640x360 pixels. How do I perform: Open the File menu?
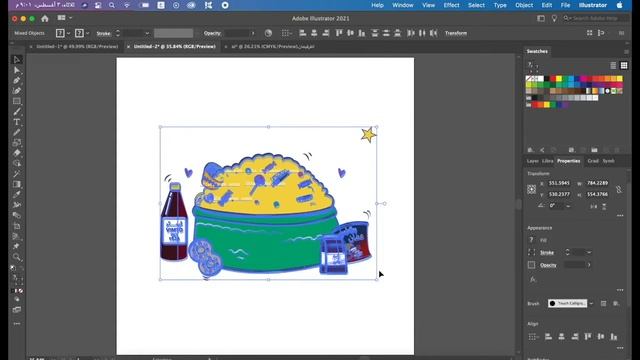pos(565,5)
